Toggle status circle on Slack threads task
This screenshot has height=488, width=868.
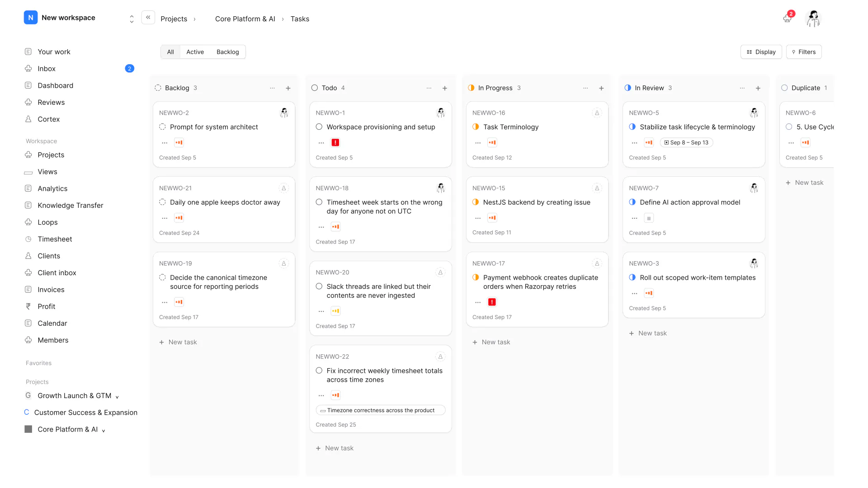(x=319, y=286)
